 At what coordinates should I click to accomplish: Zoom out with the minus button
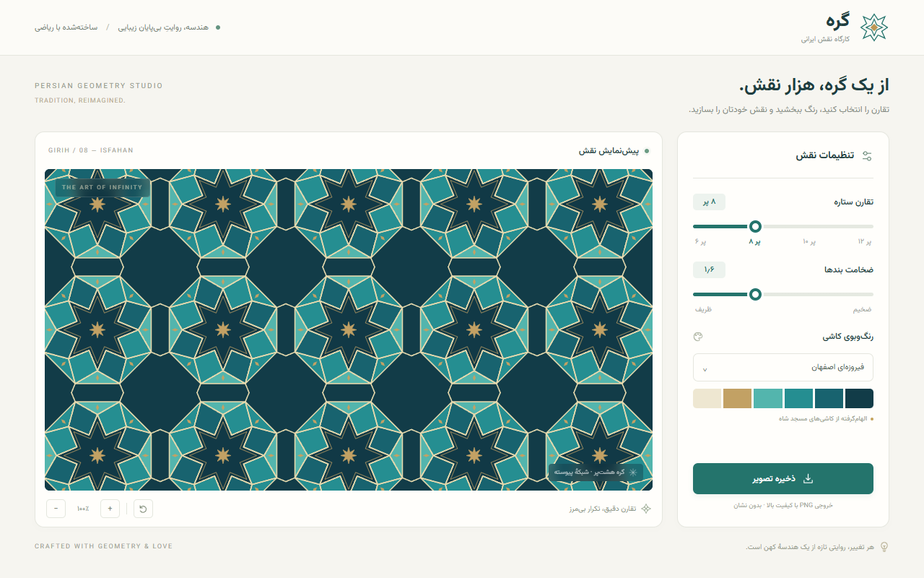coord(56,509)
